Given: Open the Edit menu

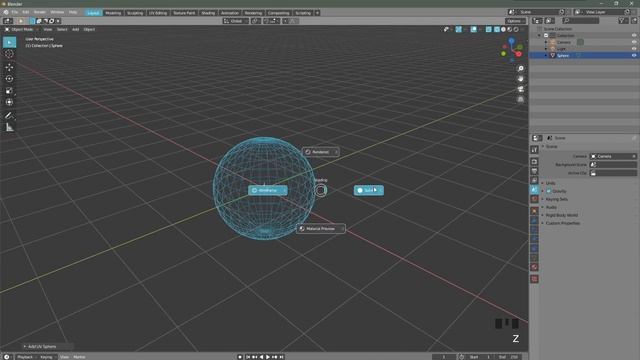Looking at the screenshot, I should pos(26,12).
